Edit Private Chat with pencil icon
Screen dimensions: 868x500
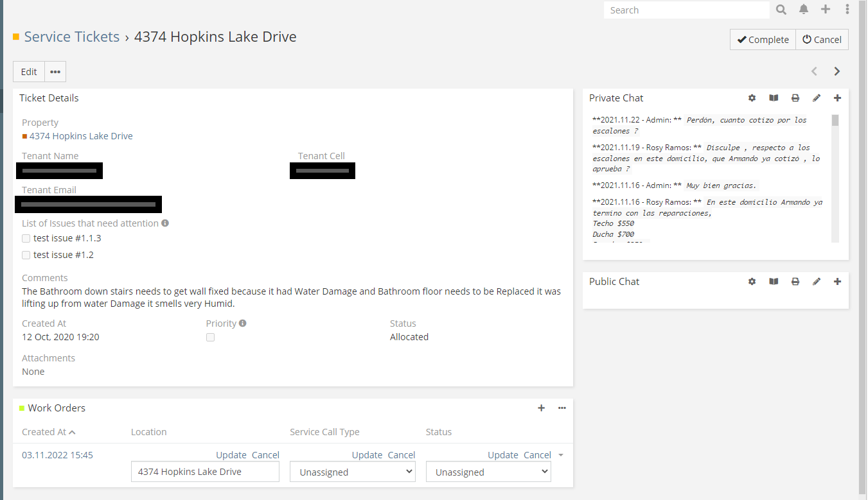tap(817, 98)
